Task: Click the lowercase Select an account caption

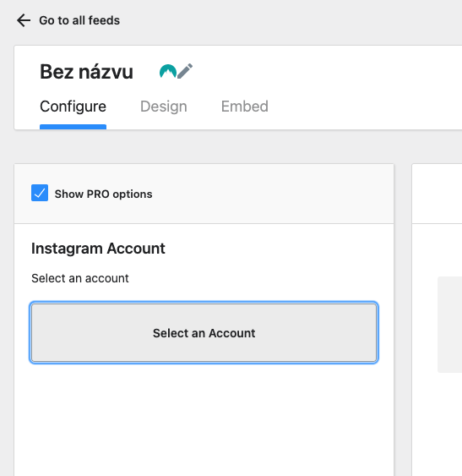Action: click(x=80, y=278)
